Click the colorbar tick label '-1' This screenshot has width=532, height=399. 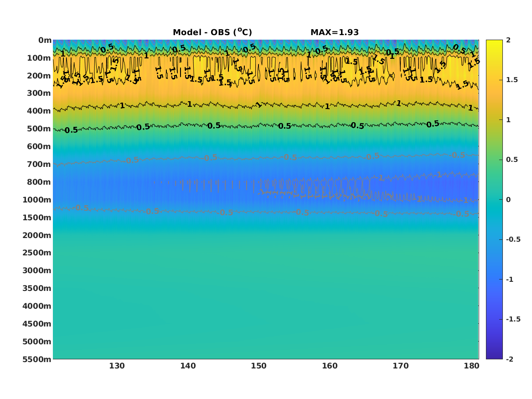510,279
